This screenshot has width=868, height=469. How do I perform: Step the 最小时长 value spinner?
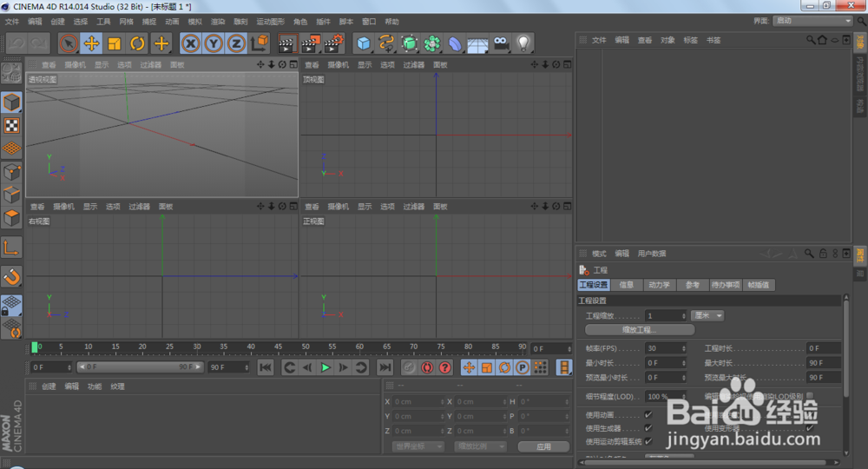[684, 363]
